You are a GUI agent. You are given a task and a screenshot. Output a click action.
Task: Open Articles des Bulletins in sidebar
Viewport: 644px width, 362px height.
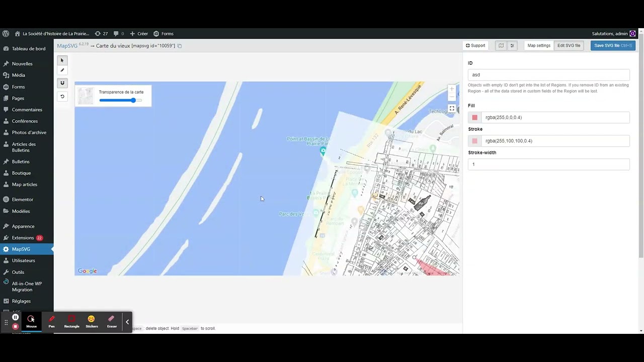coord(27,147)
